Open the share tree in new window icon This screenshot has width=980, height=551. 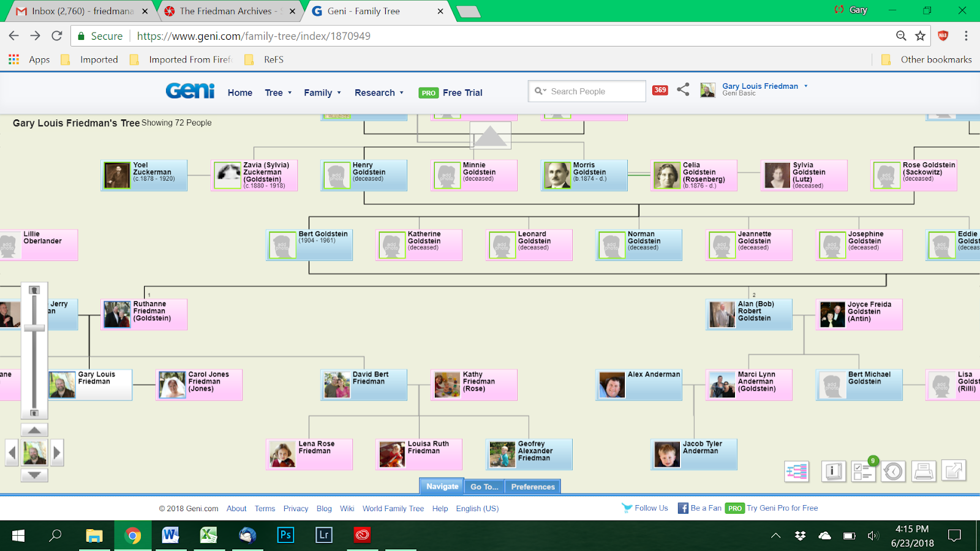(x=953, y=471)
